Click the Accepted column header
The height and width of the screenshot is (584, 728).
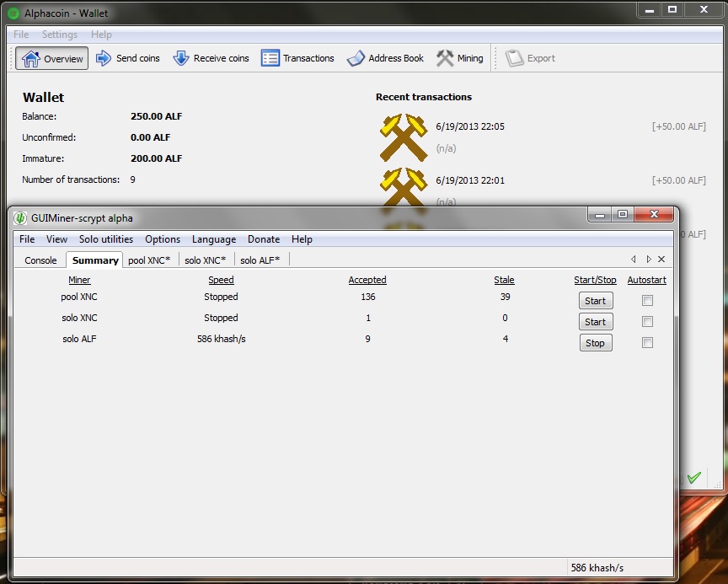click(367, 280)
